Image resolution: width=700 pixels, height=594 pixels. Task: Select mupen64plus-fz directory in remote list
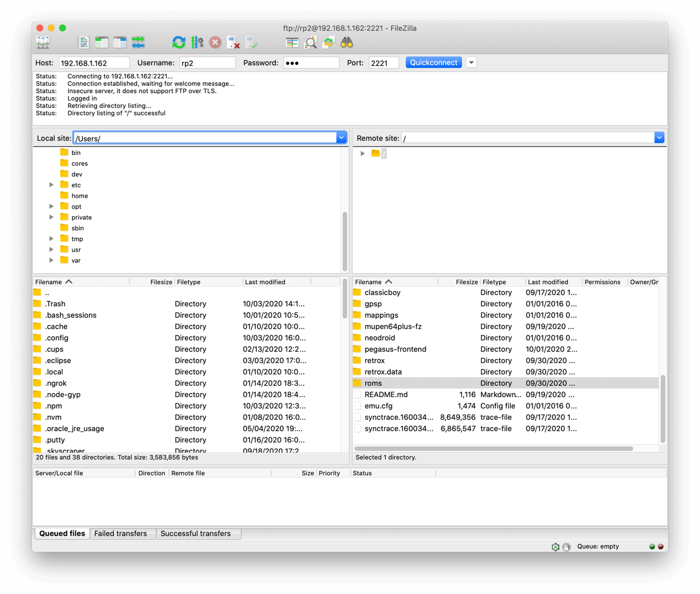coord(505,327)
